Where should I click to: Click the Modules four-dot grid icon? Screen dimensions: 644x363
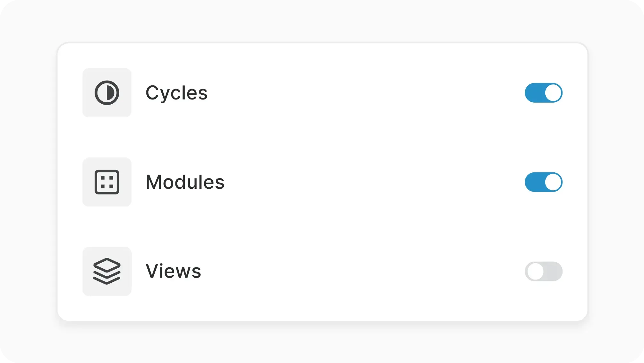point(107,182)
